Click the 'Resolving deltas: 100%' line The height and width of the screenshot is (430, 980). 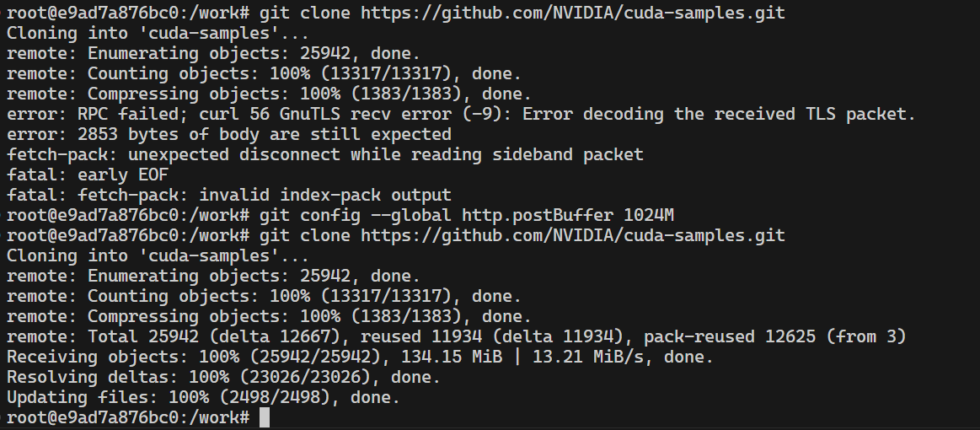[x=224, y=378]
